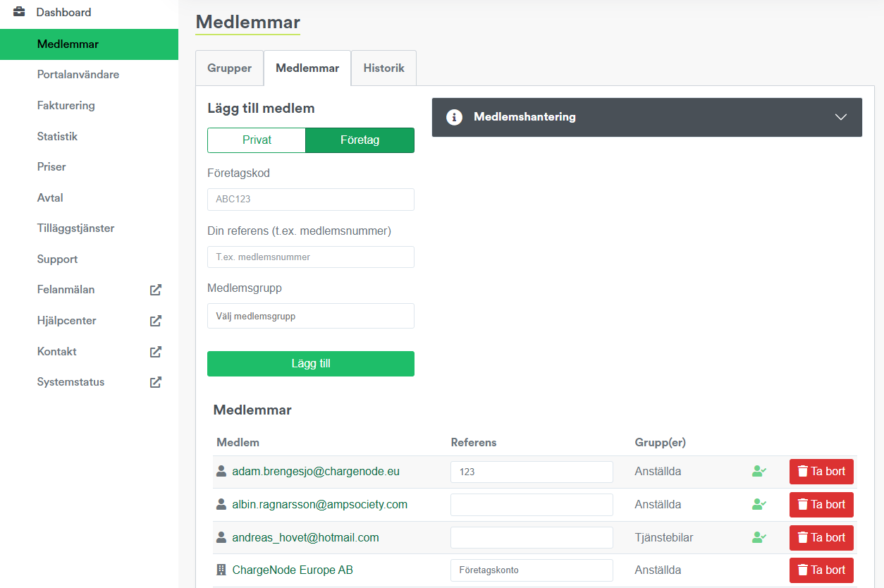884x588 pixels.
Task: Click external link icon beside Systemstatus
Action: click(156, 382)
